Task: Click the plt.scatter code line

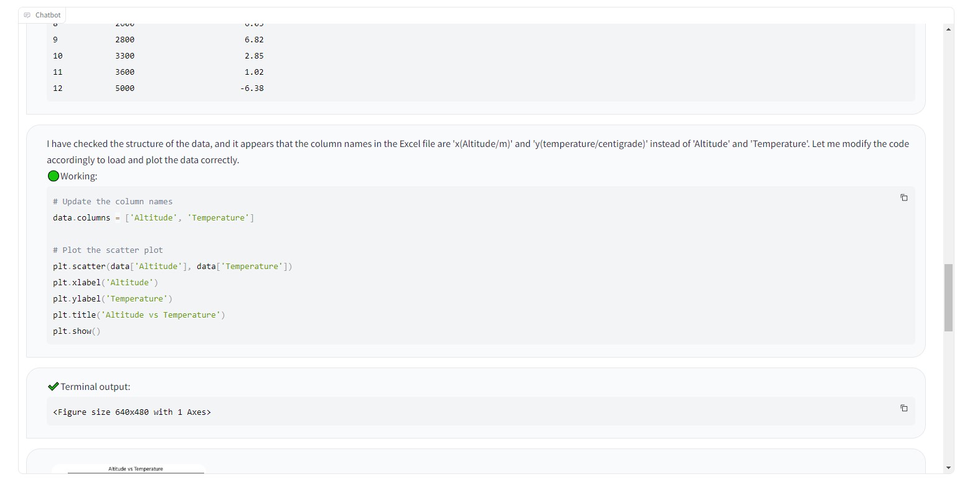Action: tap(172, 267)
